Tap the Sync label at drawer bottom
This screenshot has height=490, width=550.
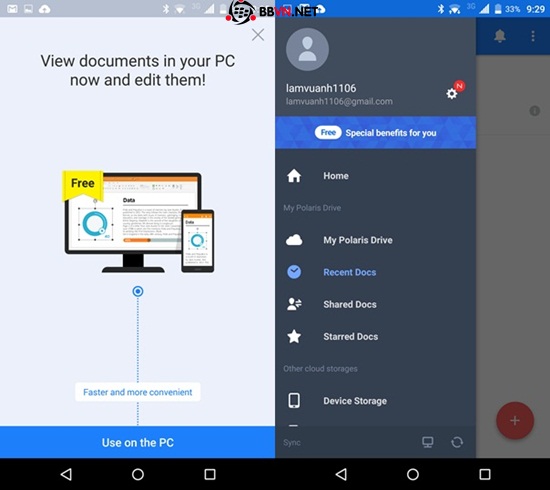292,443
